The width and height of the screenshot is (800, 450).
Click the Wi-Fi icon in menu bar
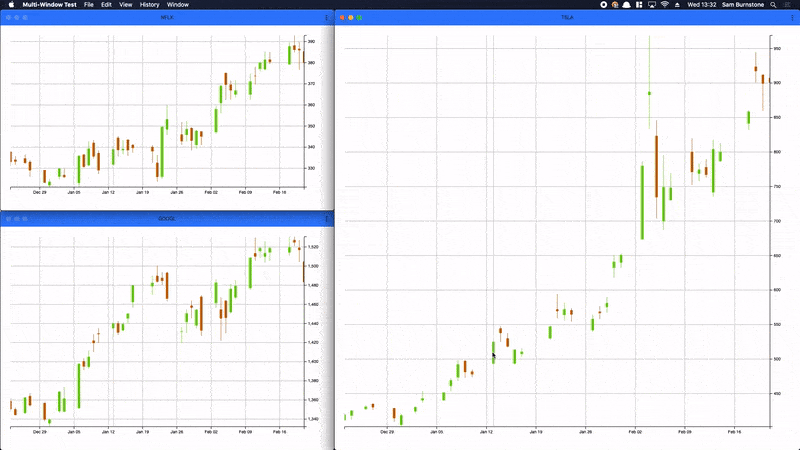[x=664, y=5]
